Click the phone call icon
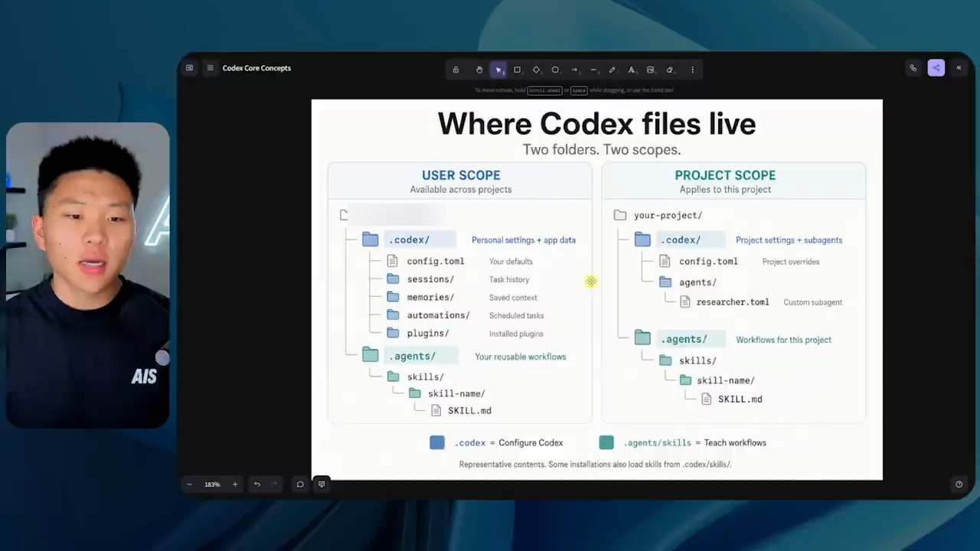 913,68
